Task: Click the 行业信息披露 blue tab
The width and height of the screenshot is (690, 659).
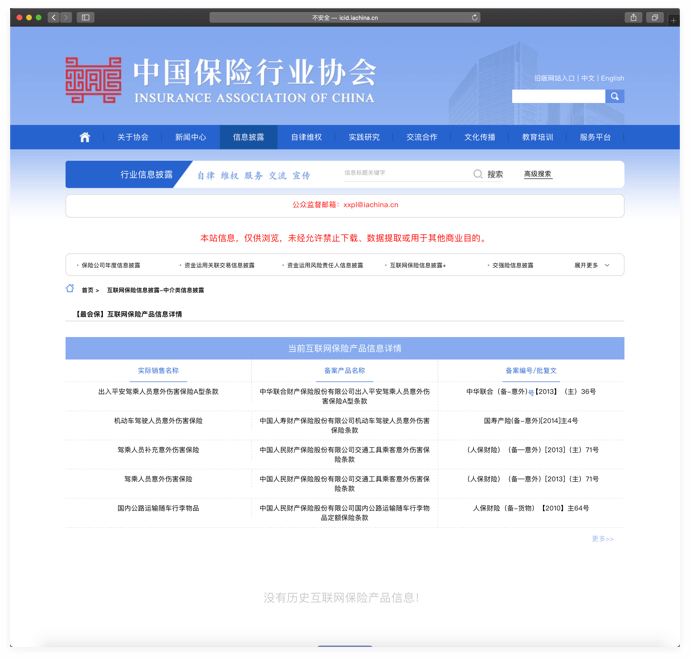Action: 128,175
